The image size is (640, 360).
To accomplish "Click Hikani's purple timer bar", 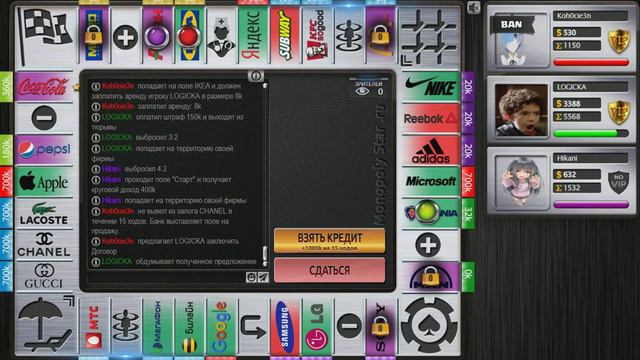I will [x=591, y=204].
